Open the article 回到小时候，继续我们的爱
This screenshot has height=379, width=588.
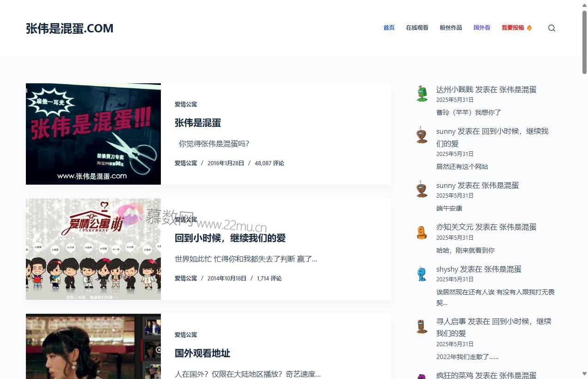click(230, 238)
